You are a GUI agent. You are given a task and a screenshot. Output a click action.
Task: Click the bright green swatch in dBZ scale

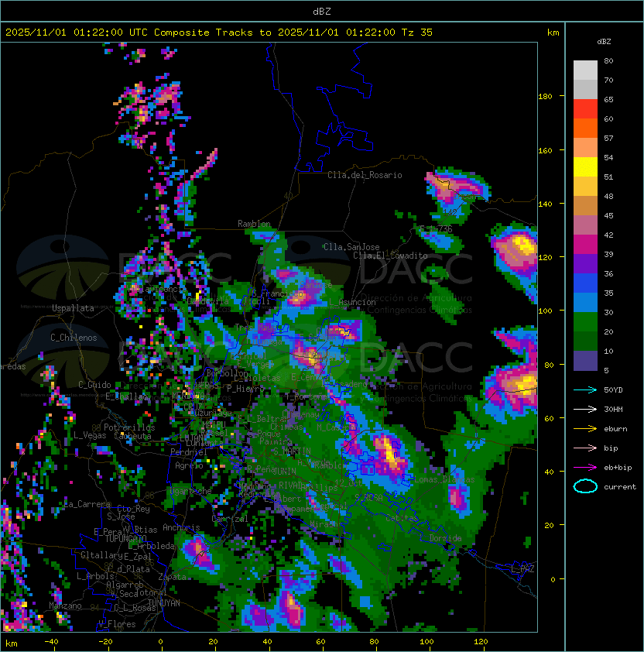point(585,322)
